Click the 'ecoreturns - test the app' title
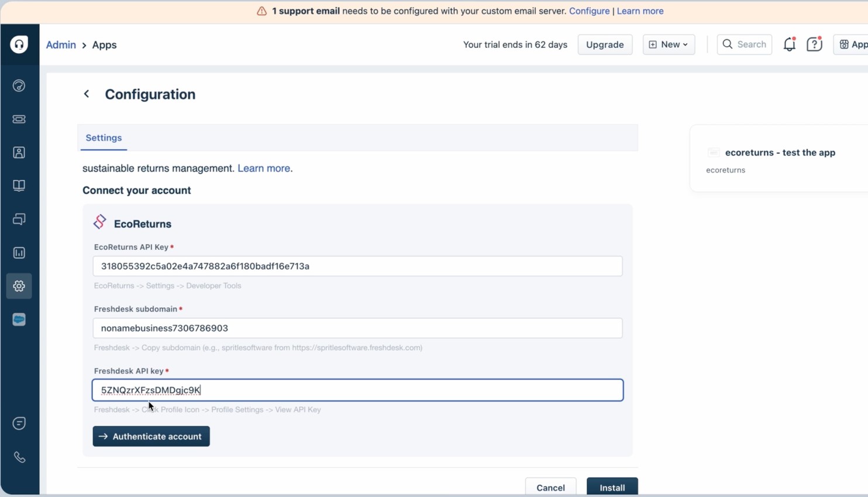The image size is (868, 497). [780, 153]
